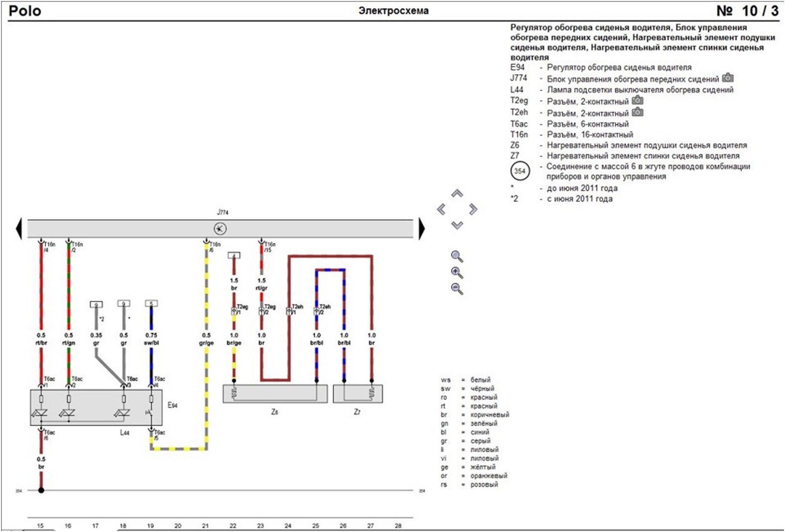The height and width of the screenshot is (532, 785).
Task: Click the 354 ground connection circle in legend
Action: click(520, 171)
